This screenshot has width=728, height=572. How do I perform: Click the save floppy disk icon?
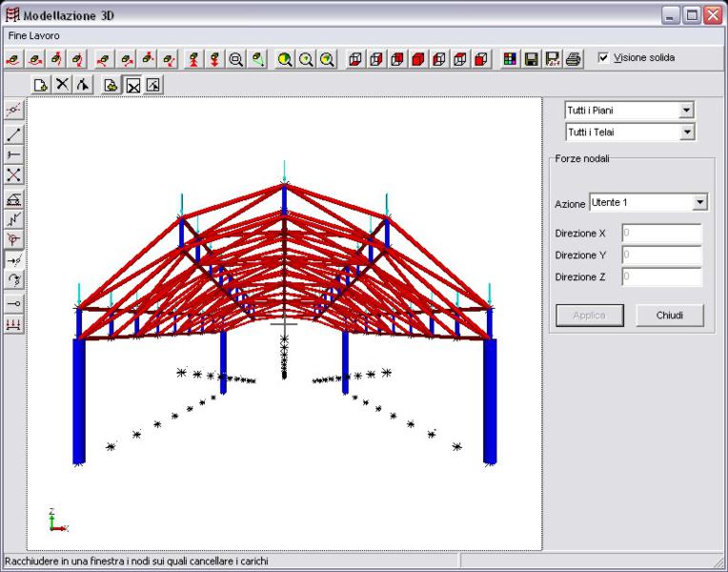coord(531,59)
